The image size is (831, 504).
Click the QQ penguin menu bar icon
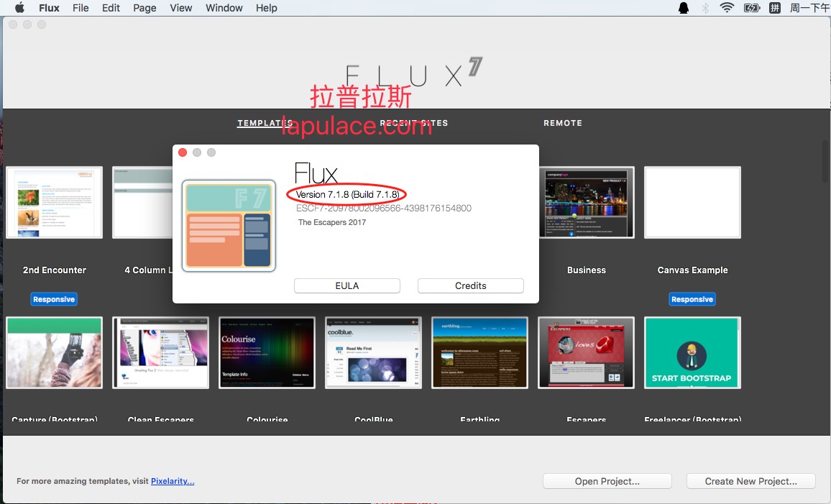(x=684, y=8)
